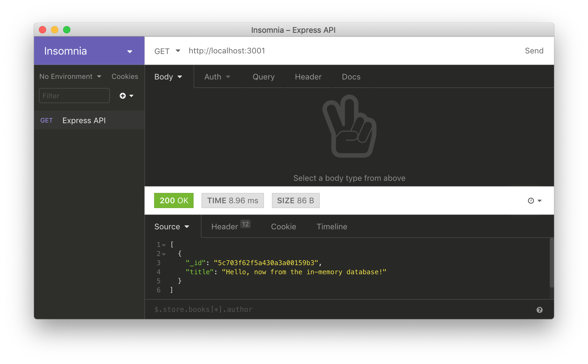Click the plus create-request icon
588x364 pixels.
tap(123, 96)
